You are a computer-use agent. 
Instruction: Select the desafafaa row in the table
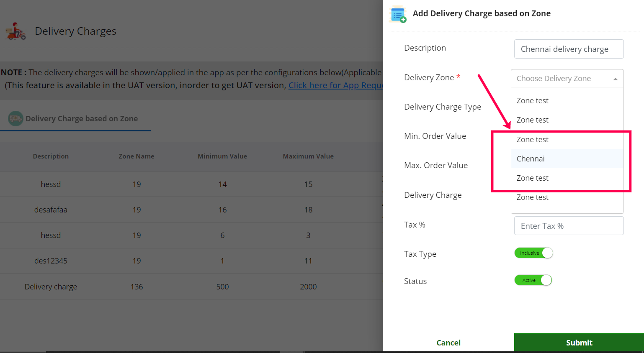click(51, 210)
